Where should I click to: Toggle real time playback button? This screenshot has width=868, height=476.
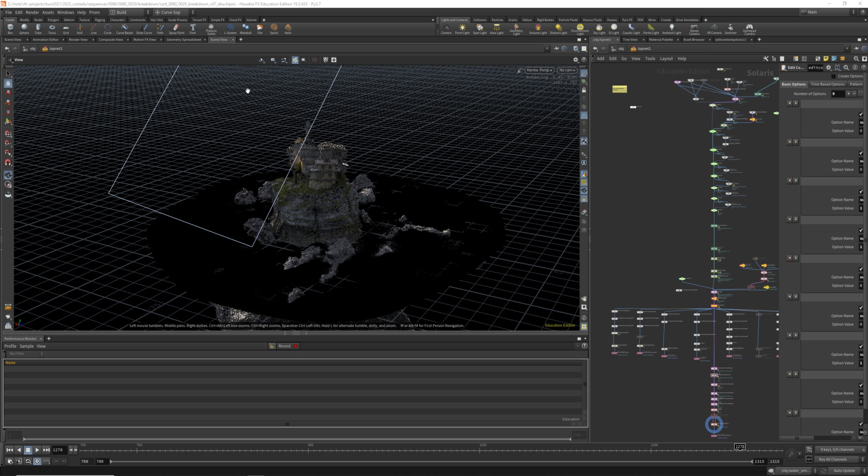coord(37,461)
